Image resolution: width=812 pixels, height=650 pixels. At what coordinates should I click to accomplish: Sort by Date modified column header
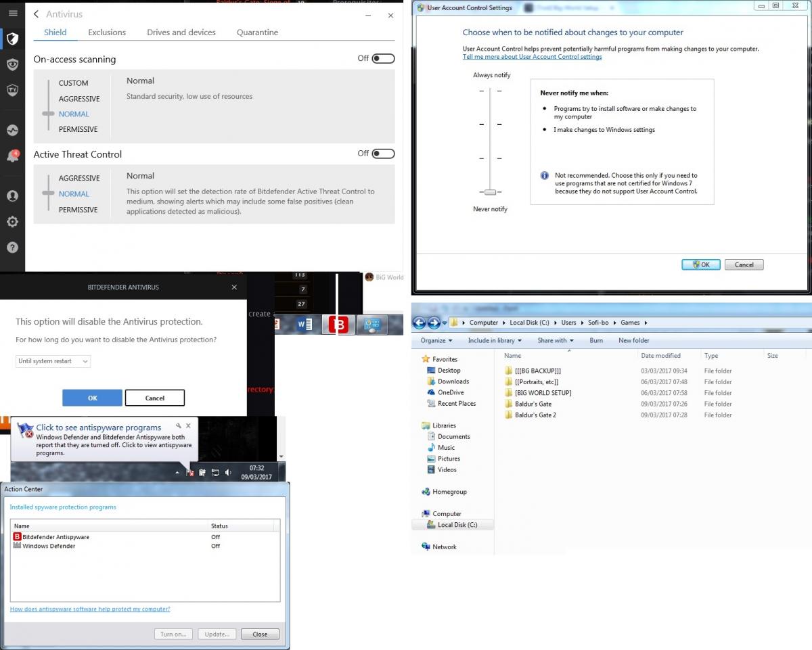tap(661, 356)
